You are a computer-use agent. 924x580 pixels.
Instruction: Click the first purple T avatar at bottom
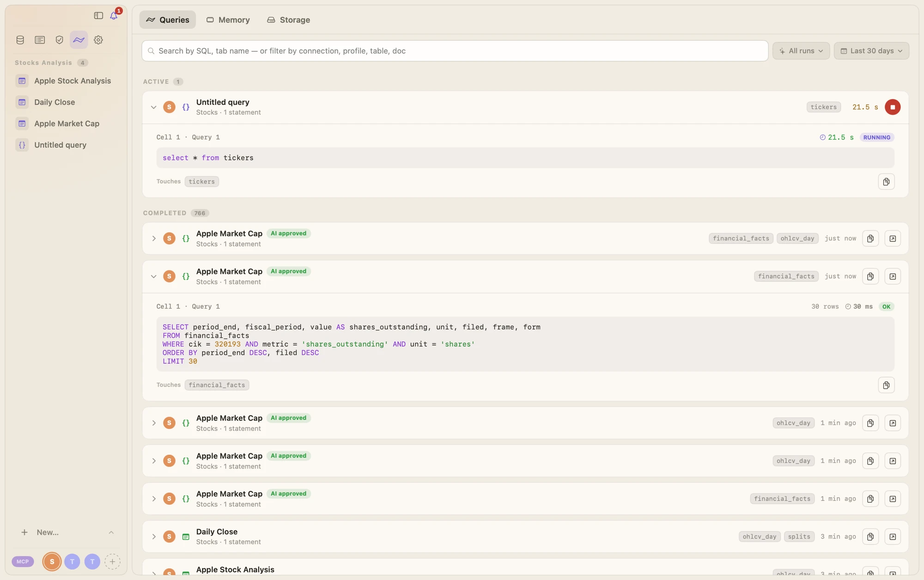72,562
